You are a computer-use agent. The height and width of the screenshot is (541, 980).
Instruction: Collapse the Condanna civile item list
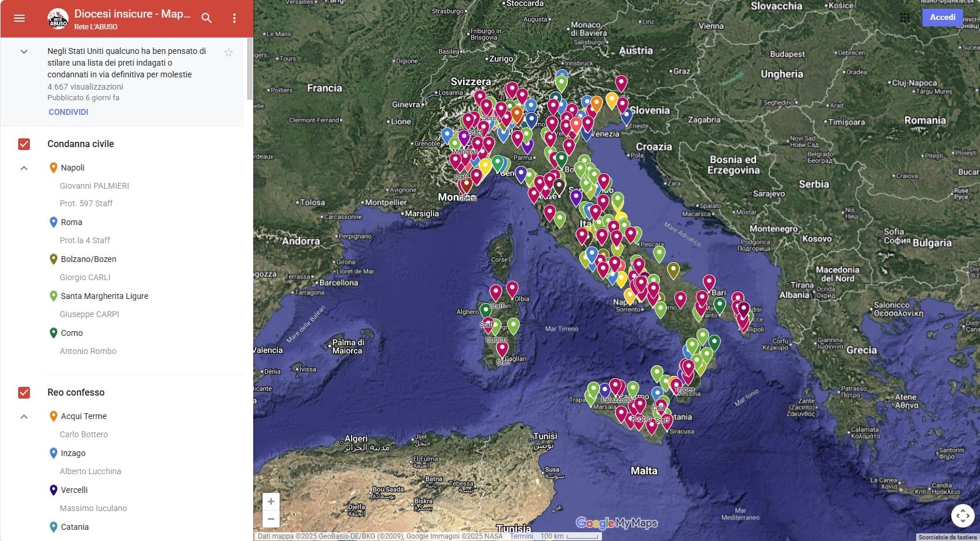24,168
